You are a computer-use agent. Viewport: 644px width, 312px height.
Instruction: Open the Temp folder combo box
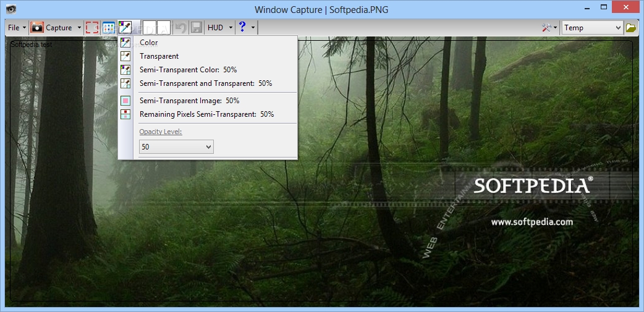point(592,28)
